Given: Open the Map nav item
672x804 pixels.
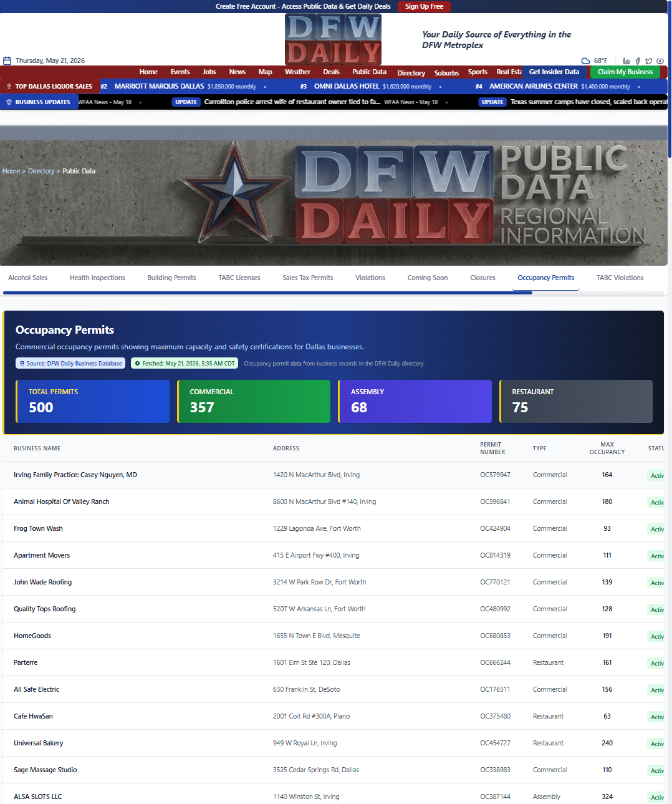Looking at the screenshot, I should coord(266,72).
